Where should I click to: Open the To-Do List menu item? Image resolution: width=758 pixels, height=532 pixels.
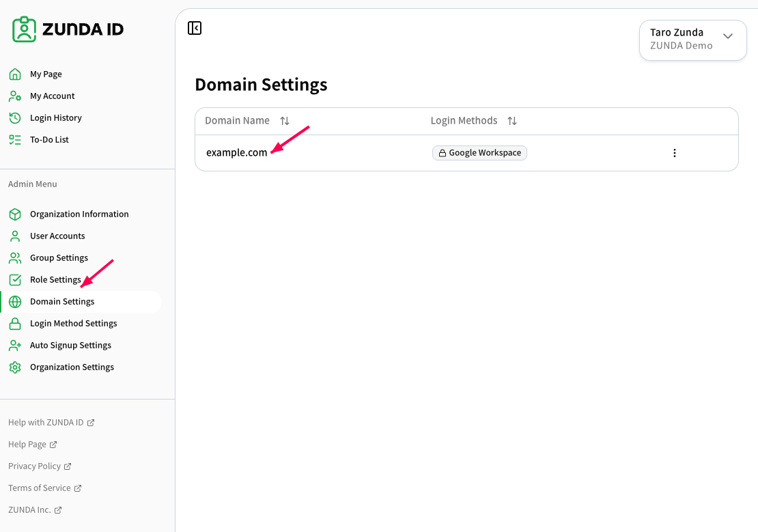(49, 140)
